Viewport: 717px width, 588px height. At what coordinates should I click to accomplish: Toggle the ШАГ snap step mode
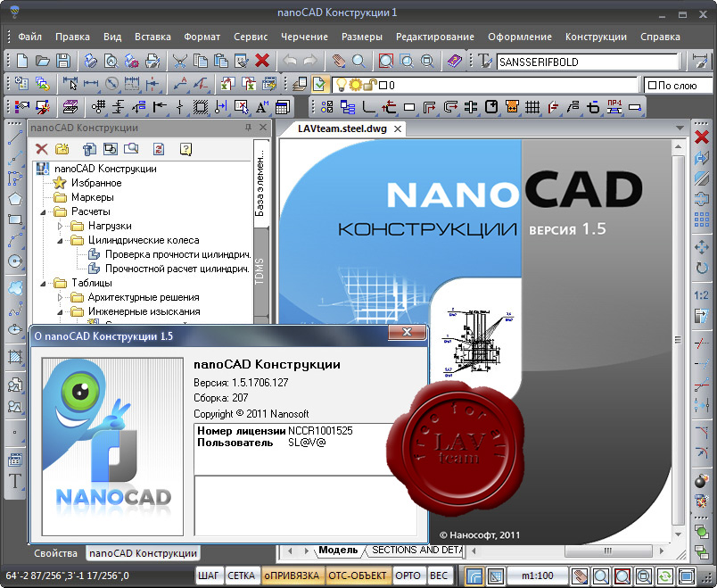tap(209, 576)
